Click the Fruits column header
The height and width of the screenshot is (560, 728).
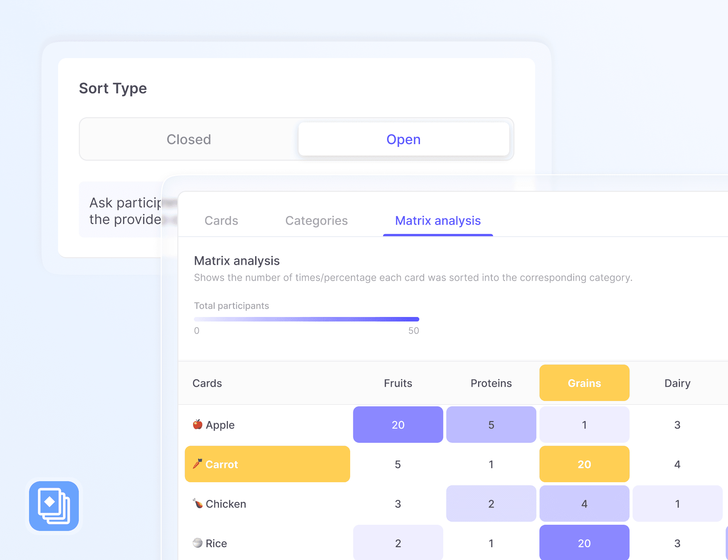click(x=398, y=383)
